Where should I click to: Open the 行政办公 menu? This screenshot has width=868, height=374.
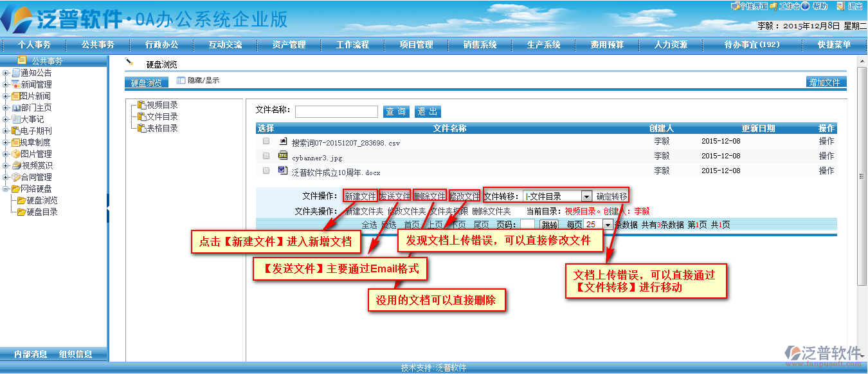click(161, 44)
